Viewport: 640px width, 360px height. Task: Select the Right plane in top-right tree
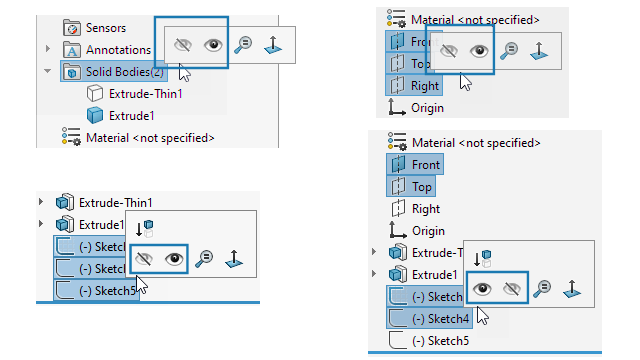coord(414,86)
